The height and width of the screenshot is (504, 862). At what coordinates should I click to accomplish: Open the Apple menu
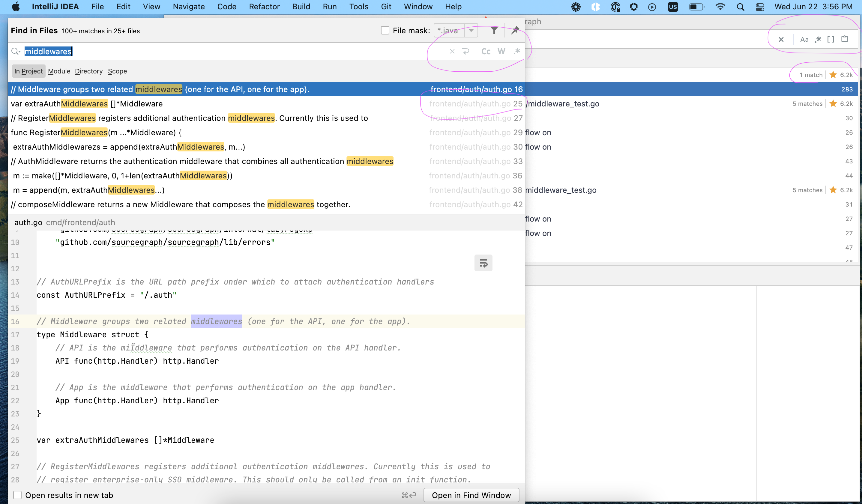pyautogui.click(x=16, y=7)
